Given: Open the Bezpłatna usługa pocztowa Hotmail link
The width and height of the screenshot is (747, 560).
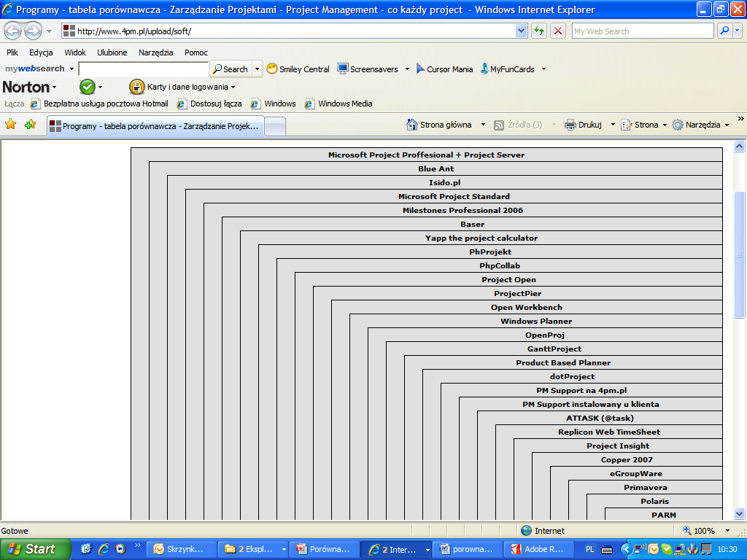Looking at the screenshot, I should click(99, 104).
